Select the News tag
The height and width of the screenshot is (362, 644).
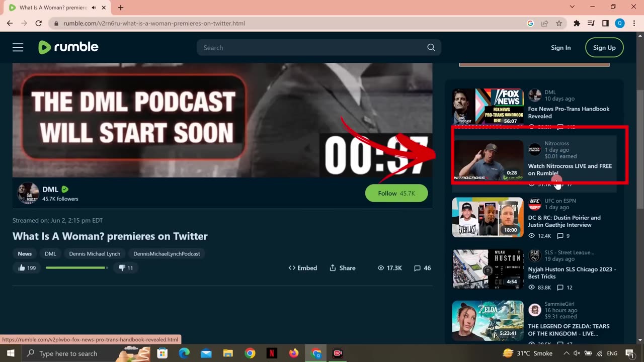point(25,253)
